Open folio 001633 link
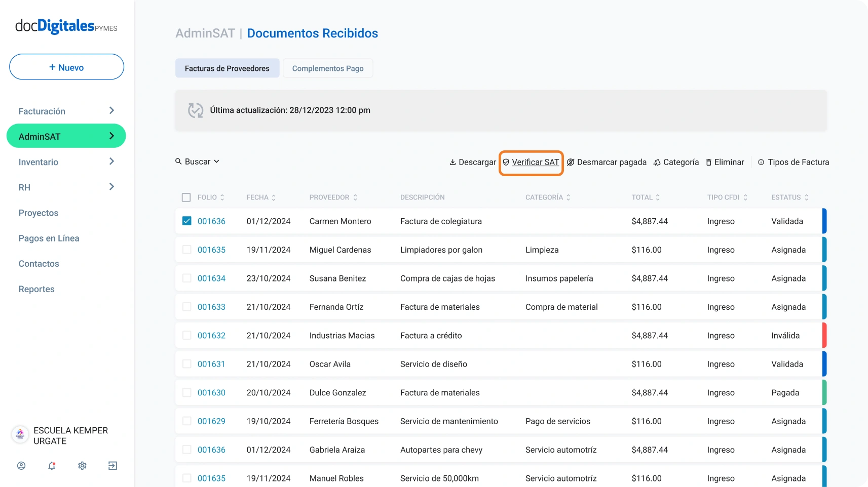The image size is (868, 487). (x=211, y=307)
